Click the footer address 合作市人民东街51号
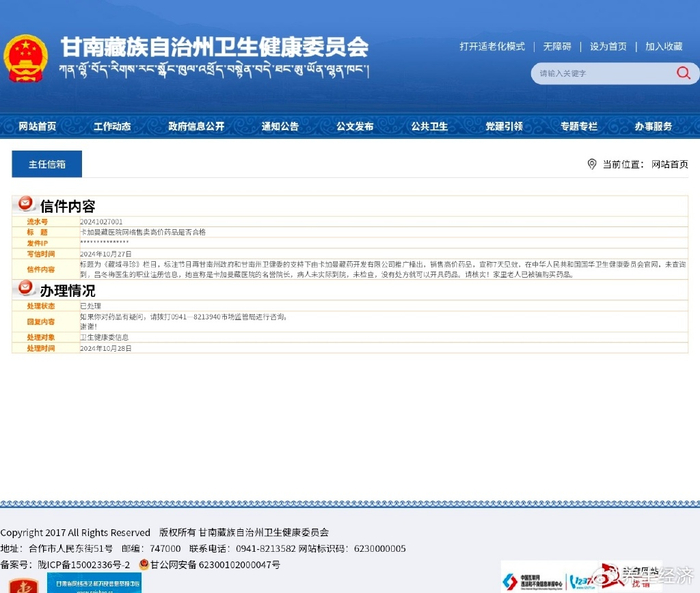Viewport: 700px width, 593px height. tap(71, 548)
